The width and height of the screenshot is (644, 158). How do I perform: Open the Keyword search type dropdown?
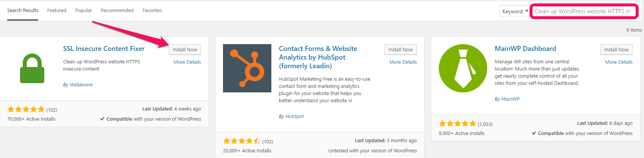point(515,11)
